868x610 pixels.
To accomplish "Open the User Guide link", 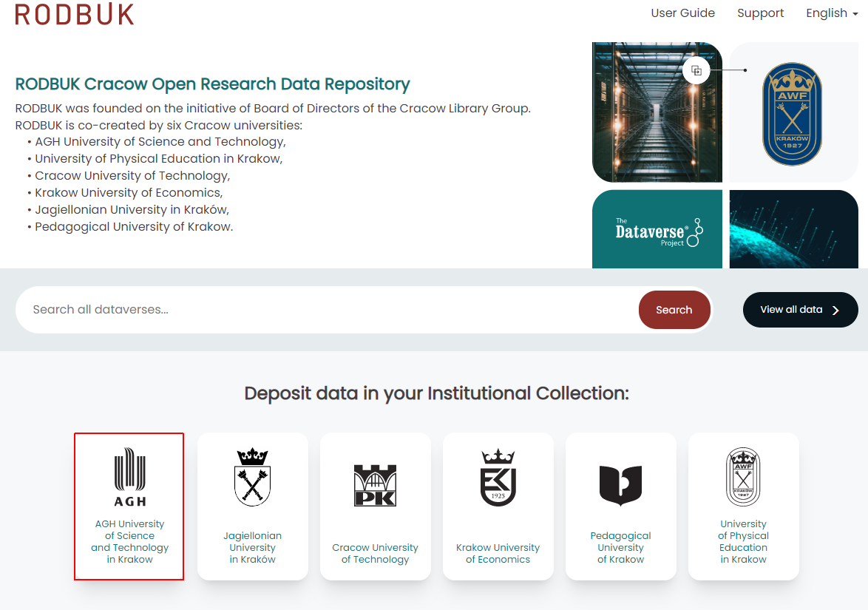I will tap(682, 13).
